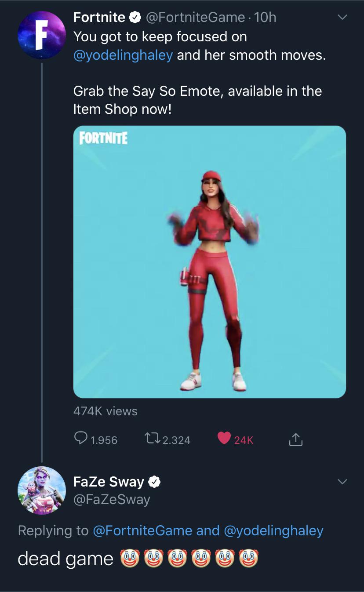The image size is (364, 592).
Task: Open Fortnite's purple profile avatar
Action: pyautogui.click(x=42, y=35)
